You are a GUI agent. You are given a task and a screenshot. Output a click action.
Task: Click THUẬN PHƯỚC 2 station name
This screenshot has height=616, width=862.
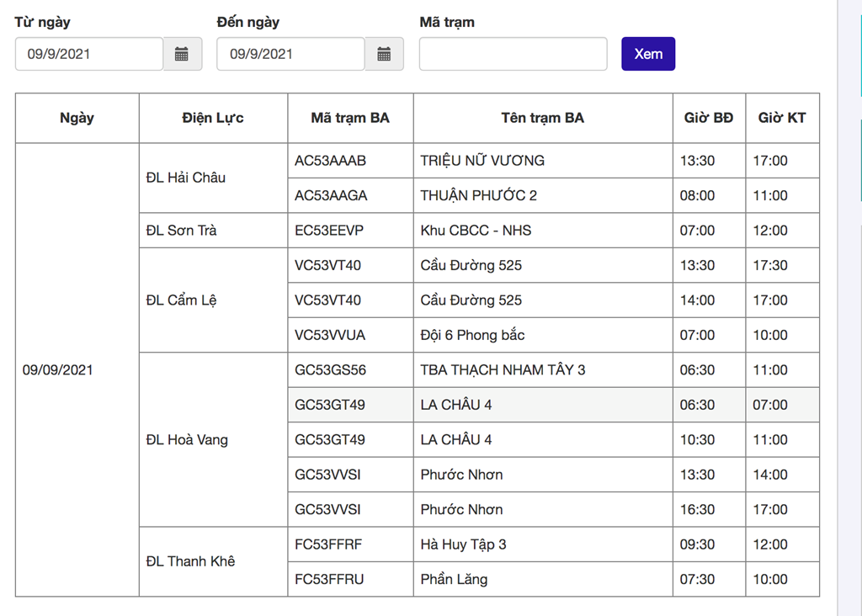tap(478, 195)
